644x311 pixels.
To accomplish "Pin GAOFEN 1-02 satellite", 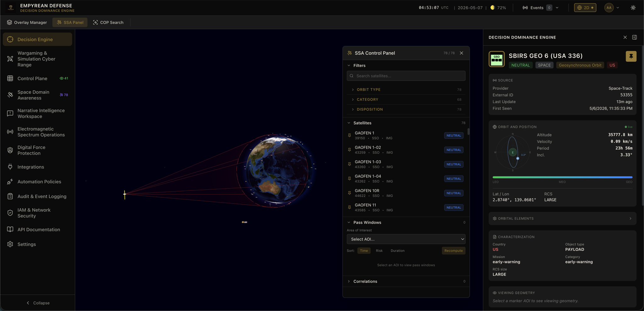I will [349, 150].
